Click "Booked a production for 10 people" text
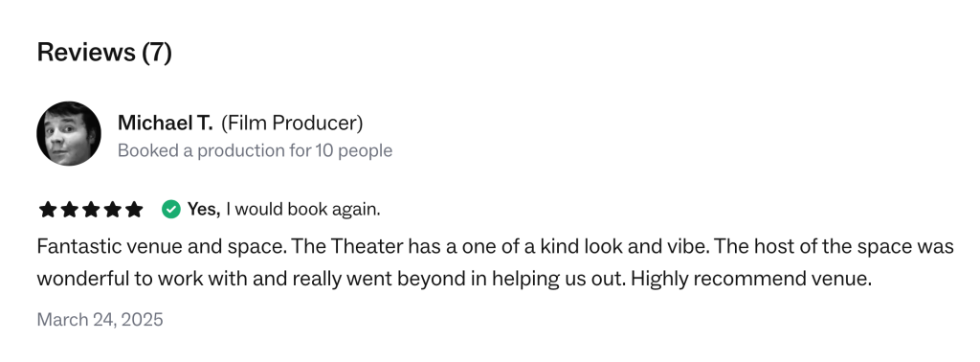 255,150
